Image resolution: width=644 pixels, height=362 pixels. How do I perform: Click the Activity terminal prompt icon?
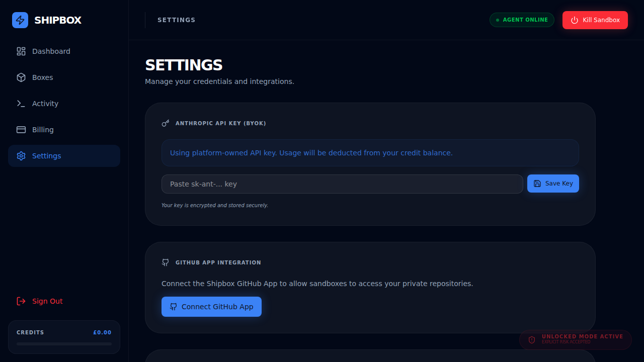pos(21,104)
